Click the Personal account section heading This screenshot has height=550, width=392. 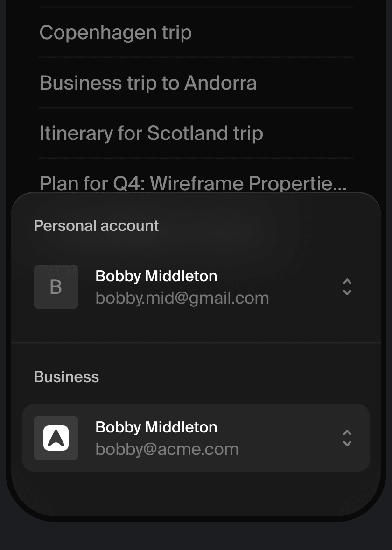[97, 226]
